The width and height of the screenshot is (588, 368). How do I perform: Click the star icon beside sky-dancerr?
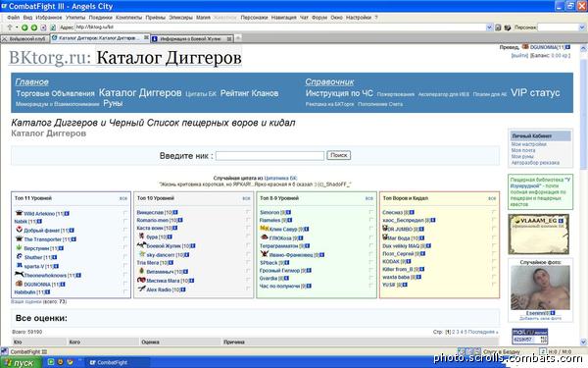click(142, 254)
